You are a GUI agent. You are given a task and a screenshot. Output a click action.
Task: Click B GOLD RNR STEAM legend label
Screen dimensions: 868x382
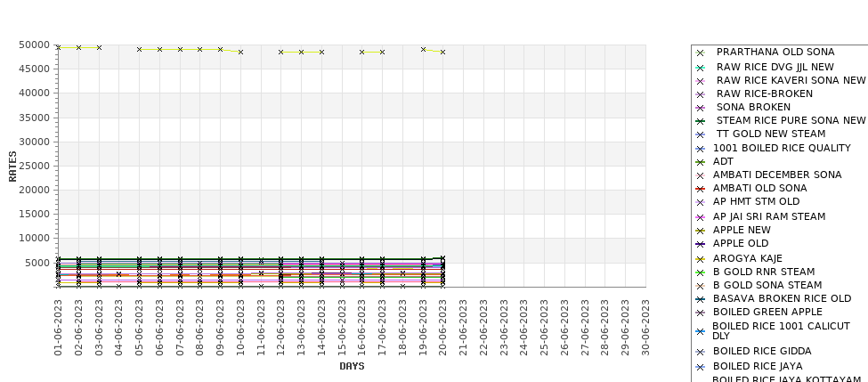pos(764,272)
